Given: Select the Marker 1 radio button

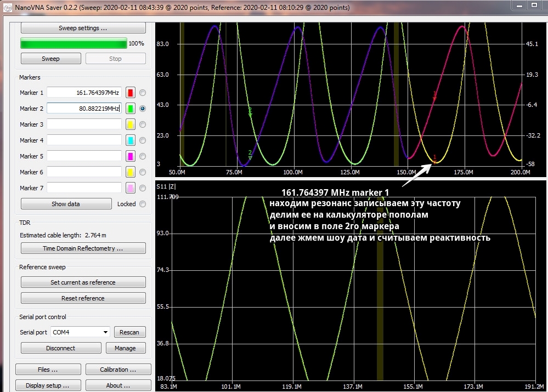Looking at the screenshot, I should point(143,93).
